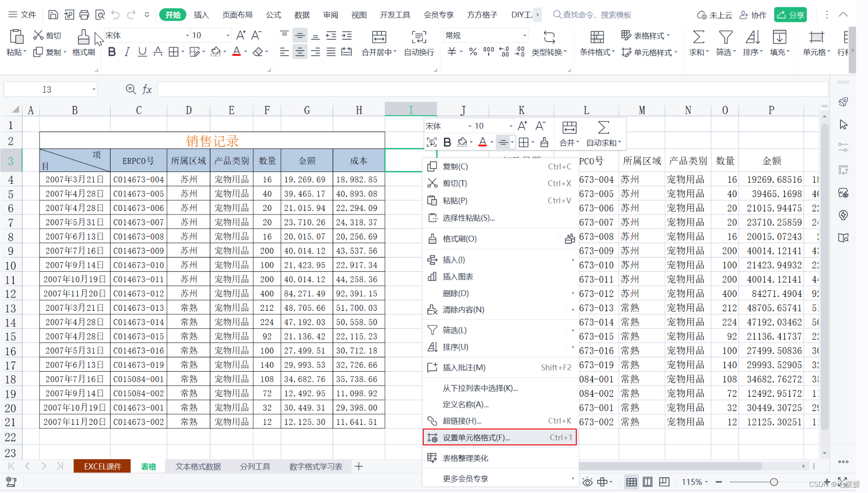Toggle center horizontal alignment in ribbon
Viewport: 868px width, 493px height.
(300, 52)
